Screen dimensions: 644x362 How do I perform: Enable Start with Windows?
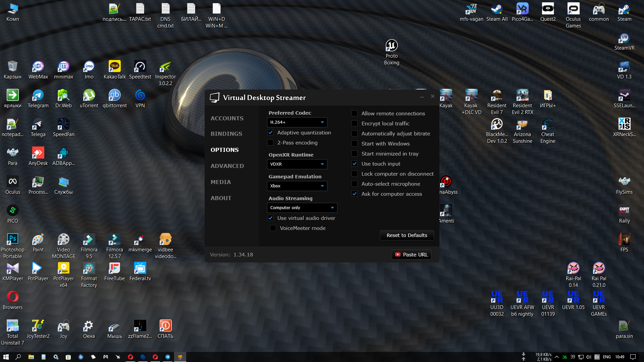(x=355, y=144)
